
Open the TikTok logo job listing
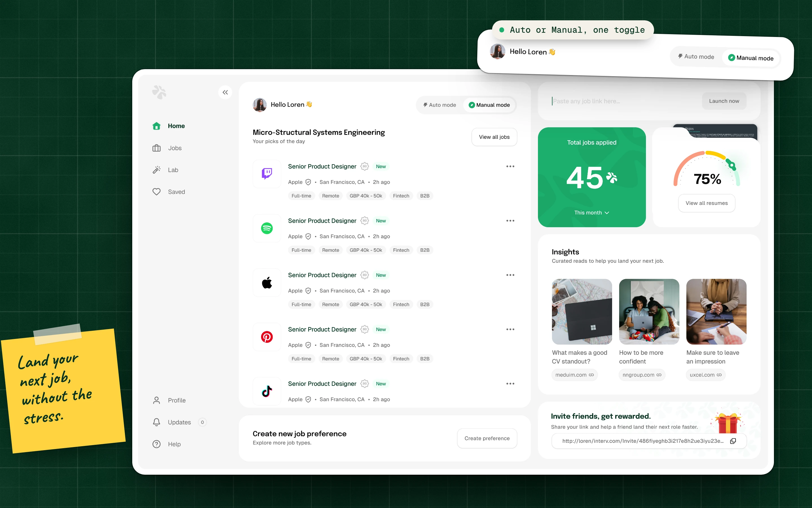coord(267,391)
